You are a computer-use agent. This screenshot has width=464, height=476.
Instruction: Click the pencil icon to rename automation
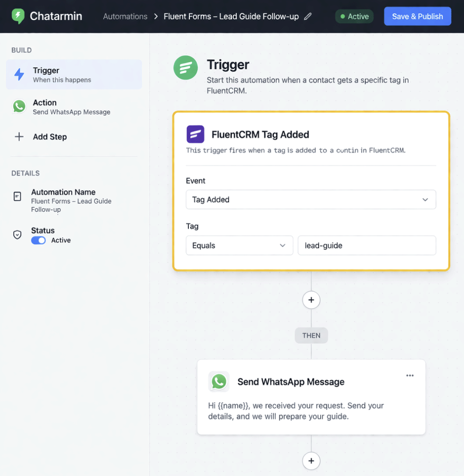pyautogui.click(x=308, y=17)
